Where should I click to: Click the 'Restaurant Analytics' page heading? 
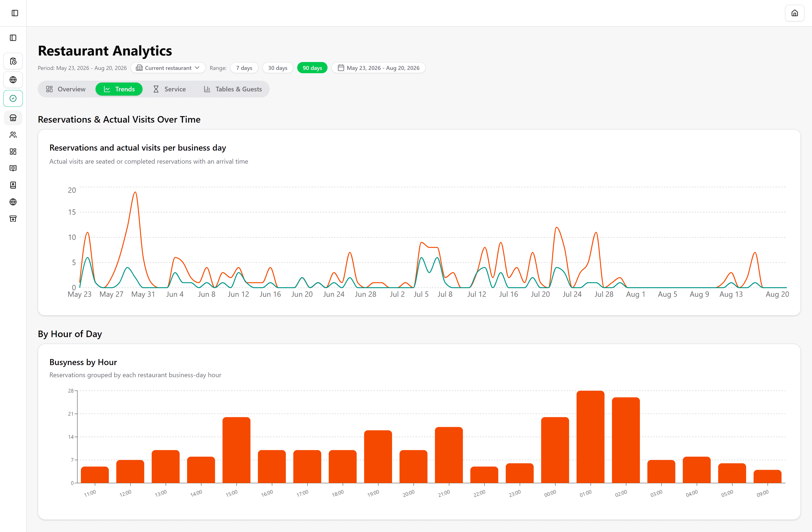coord(105,51)
